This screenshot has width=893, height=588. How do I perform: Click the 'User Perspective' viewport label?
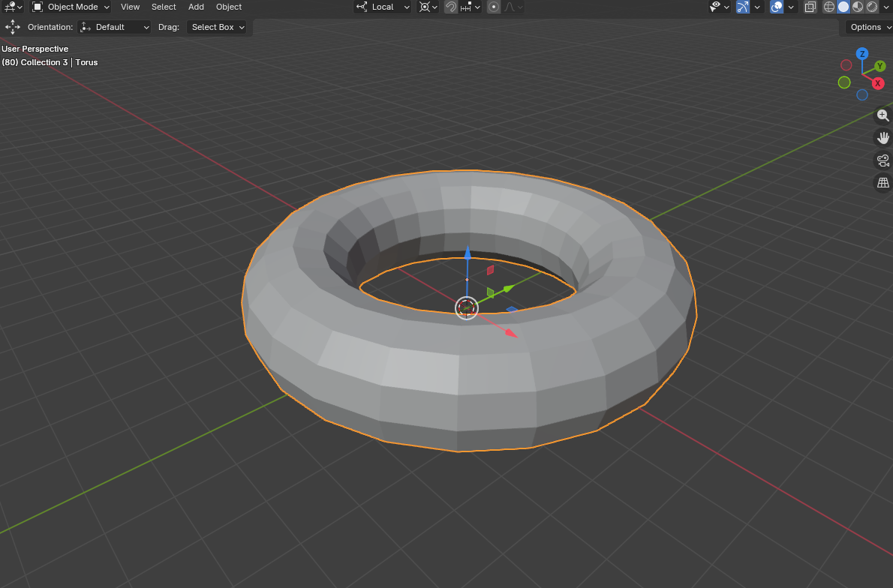(x=35, y=49)
